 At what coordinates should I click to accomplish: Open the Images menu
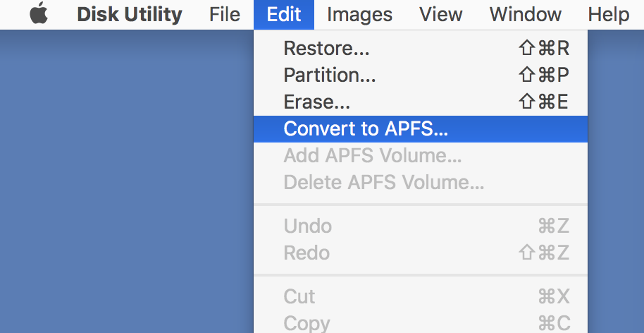(x=359, y=15)
